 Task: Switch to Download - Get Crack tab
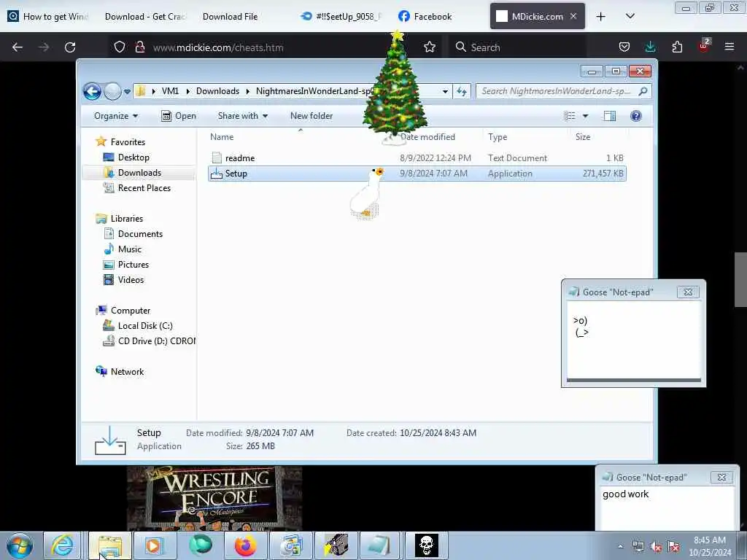(x=145, y=17)
